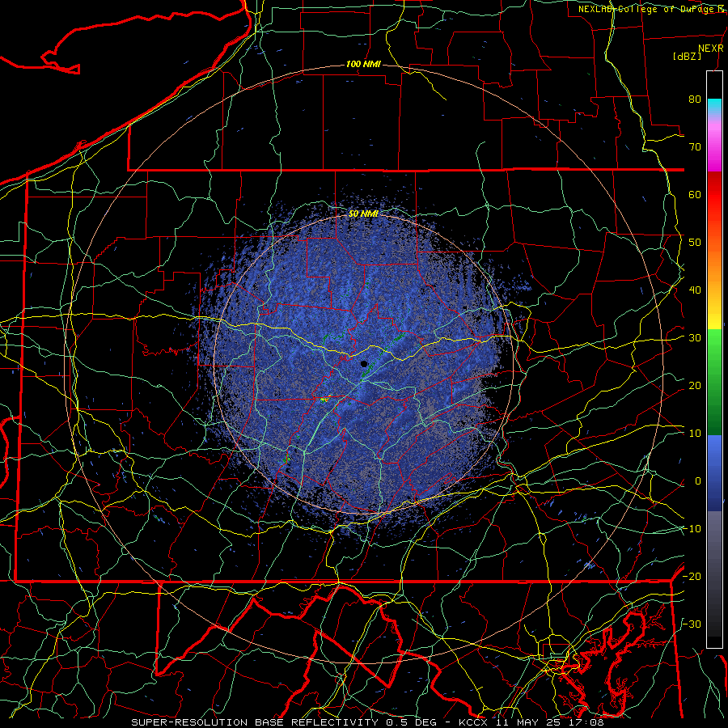
Task: Click the 20 dBZ scale value
Action: 695,386
